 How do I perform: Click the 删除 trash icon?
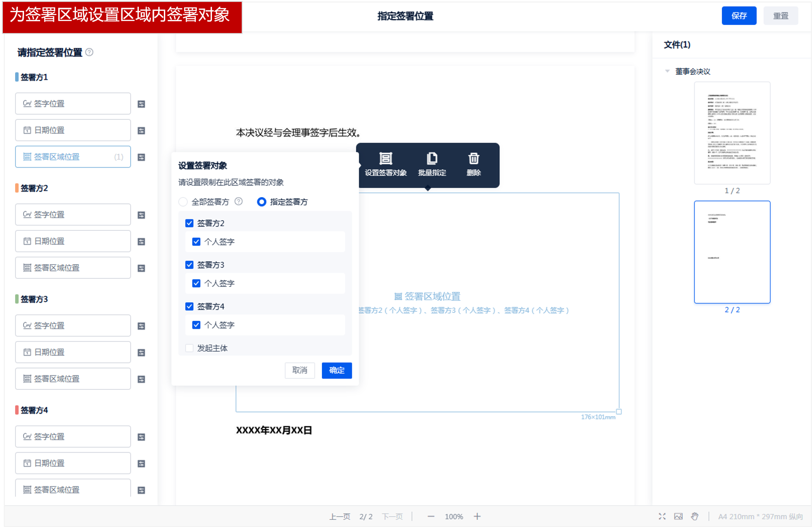(x=474, y=159)
